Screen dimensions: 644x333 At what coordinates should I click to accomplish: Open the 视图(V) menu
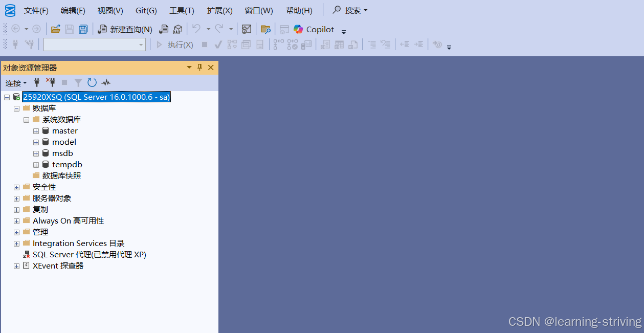(110, 10)
